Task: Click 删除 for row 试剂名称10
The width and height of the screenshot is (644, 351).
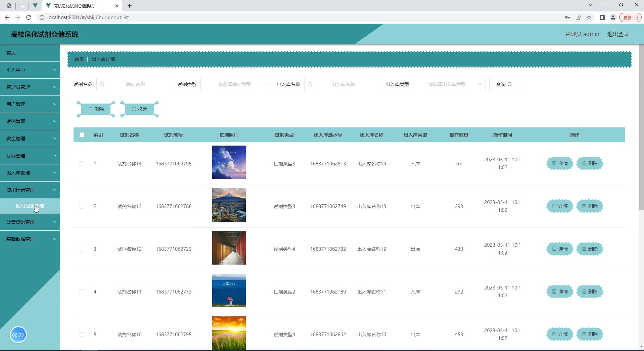Action: [x=590, y=334]
